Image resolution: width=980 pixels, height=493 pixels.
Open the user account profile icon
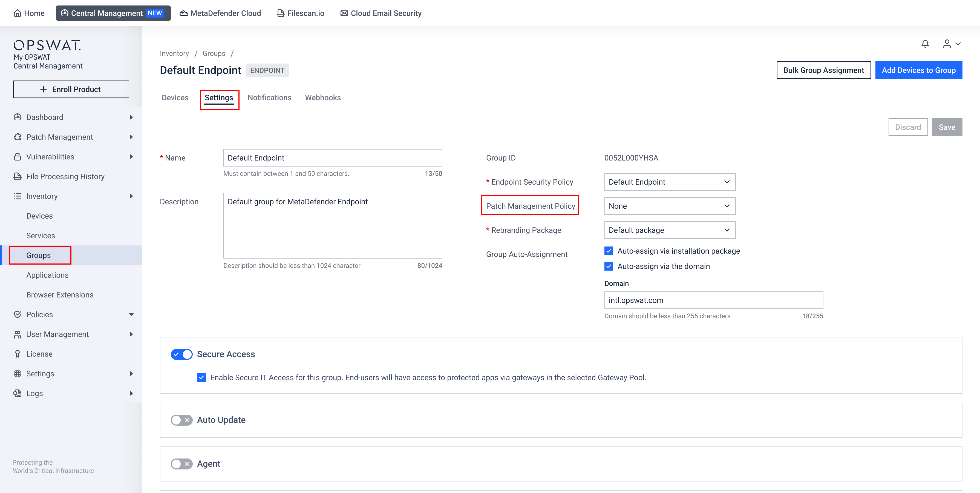coord(947,44)
